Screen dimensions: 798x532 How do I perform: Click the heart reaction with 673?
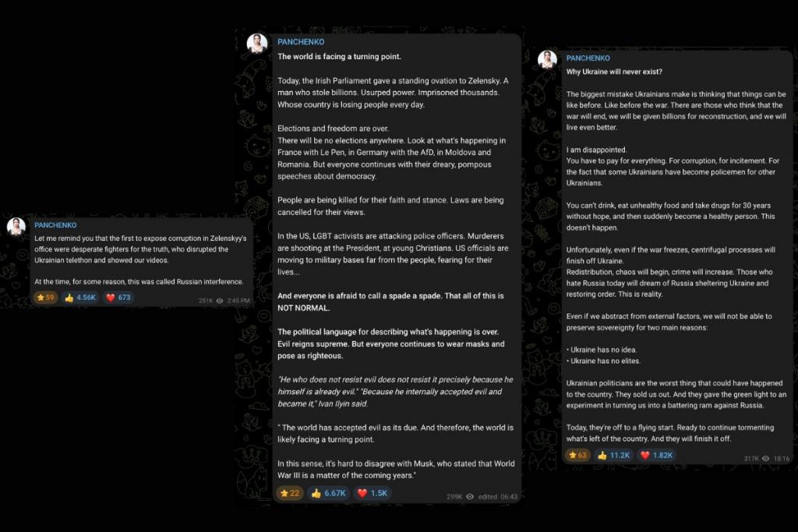[119, 298]
